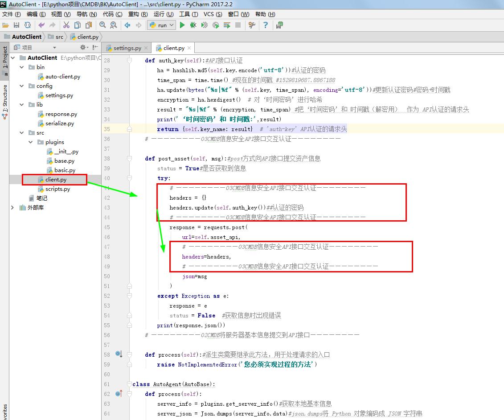Click the Replace search icon
504x420 pixels.
coord(114,25)
